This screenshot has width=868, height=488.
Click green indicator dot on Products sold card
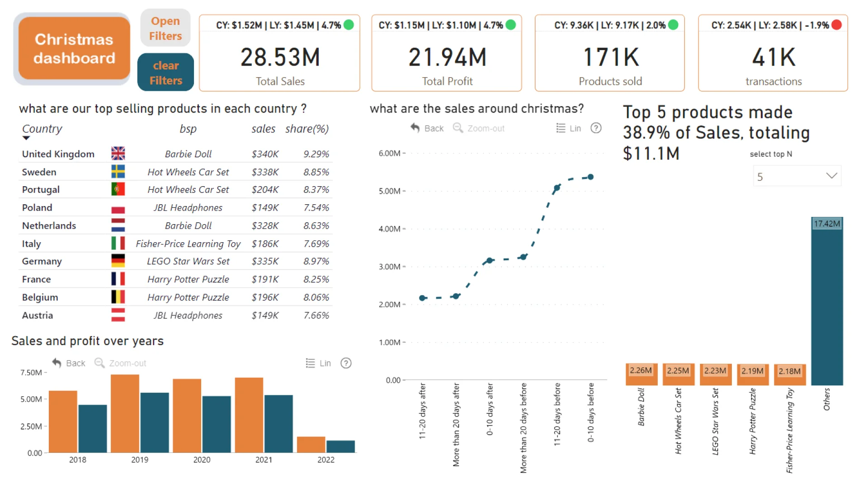click(x=673, y=25)
